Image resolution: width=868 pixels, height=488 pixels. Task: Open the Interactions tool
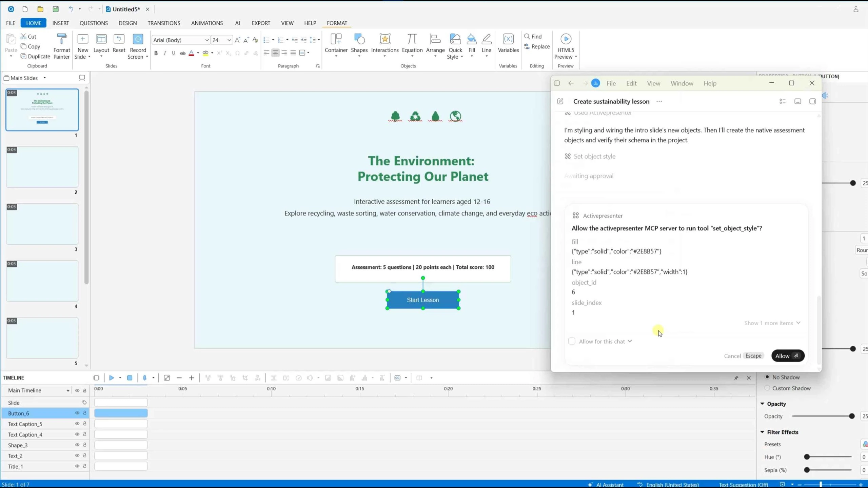click(x=385, y=46)
